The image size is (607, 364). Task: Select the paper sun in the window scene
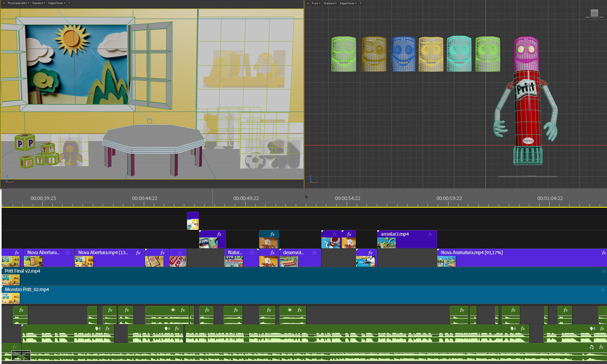pos(72,39)
